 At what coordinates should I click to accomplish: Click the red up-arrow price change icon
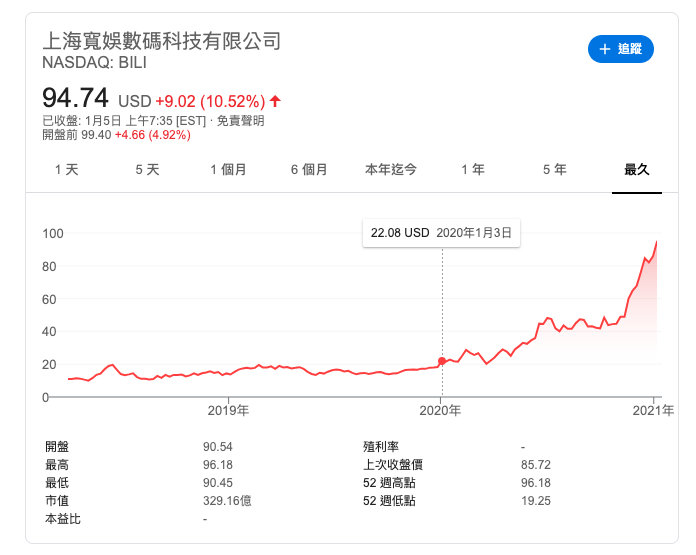click(276, 101)
